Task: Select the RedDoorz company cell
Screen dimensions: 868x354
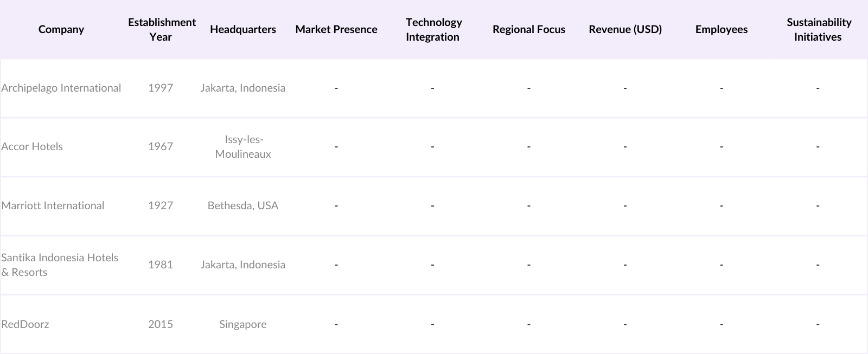Action: [25, 324]
